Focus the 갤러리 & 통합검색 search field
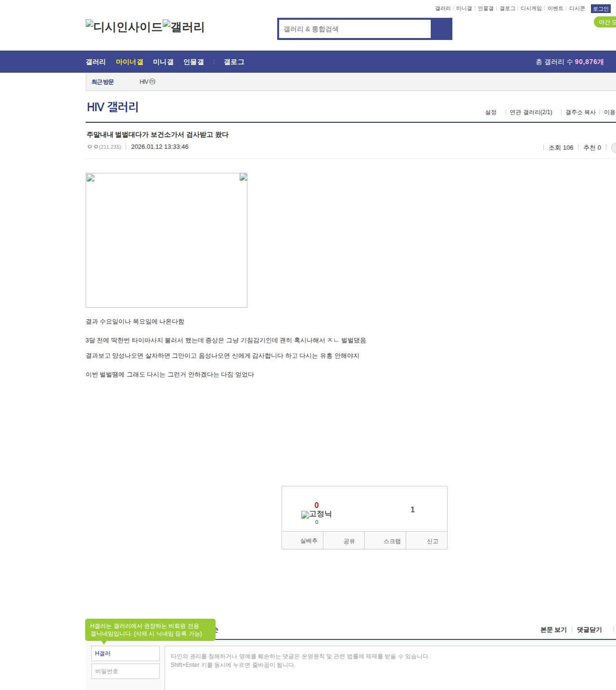Image resolution: width=616 pixels, height=690 pixels. (x=355, y=29)
